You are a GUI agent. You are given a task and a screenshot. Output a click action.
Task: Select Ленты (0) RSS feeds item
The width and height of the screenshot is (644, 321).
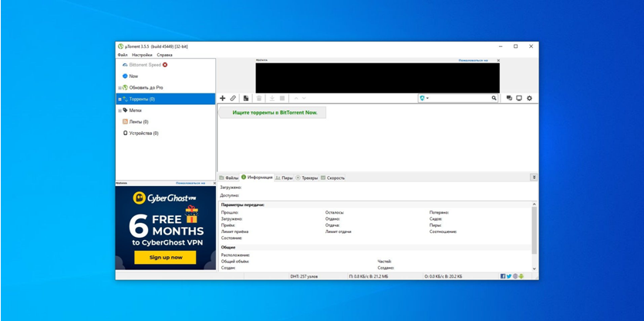(x=139, y=122)
